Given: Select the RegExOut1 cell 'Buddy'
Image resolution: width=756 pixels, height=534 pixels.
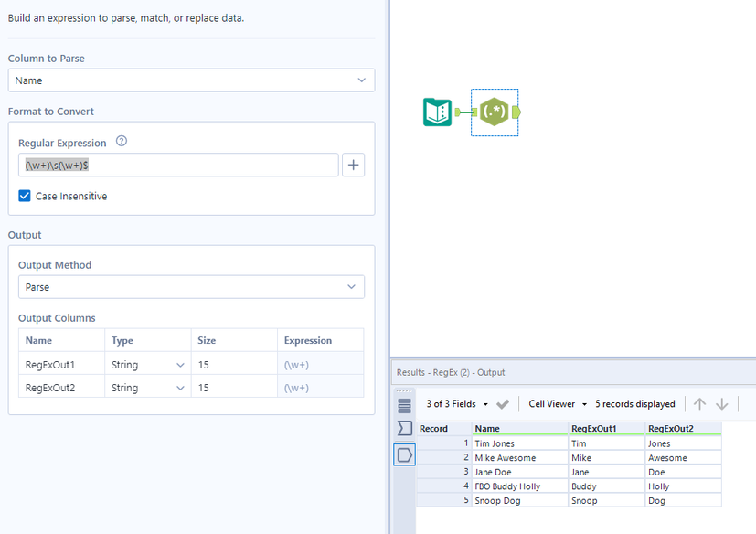Looking at the screenshot, I should (x=606, y=486).
